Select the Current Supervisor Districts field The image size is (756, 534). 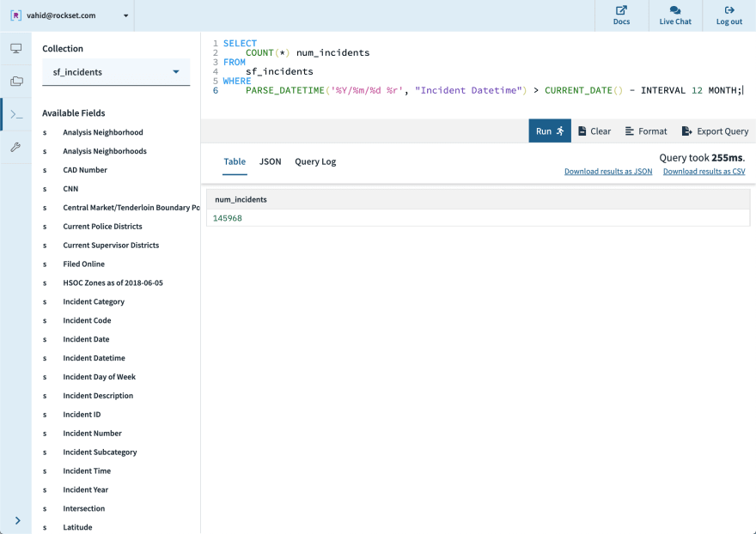[111, 246]
